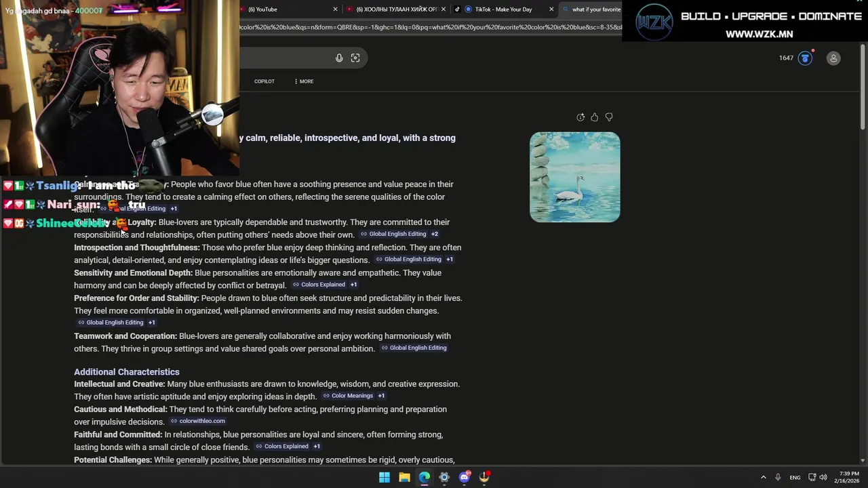Open the colorwithleo.com source link
This screenshot has width=868, height=488.
197,421
